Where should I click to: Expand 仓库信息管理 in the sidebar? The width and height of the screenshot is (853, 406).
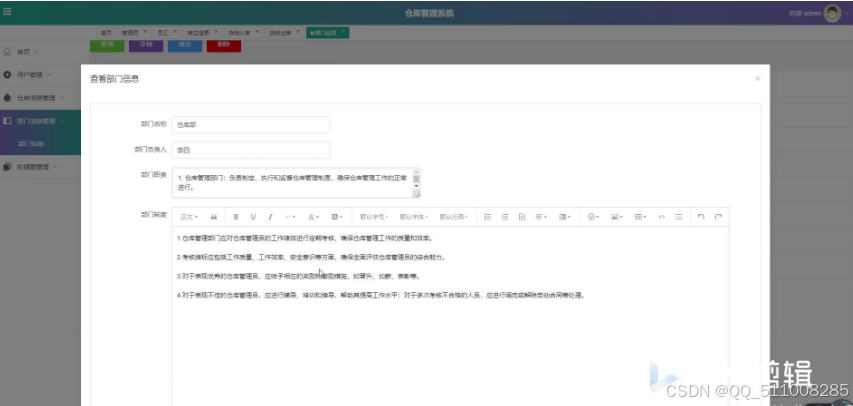pos(40,98)
